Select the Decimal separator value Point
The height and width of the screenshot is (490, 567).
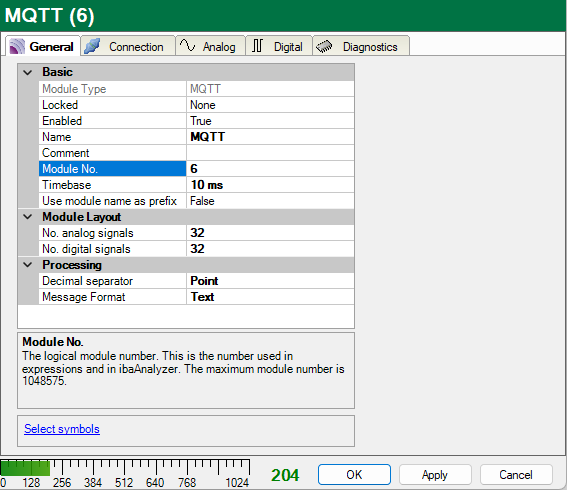click(270, 281)
